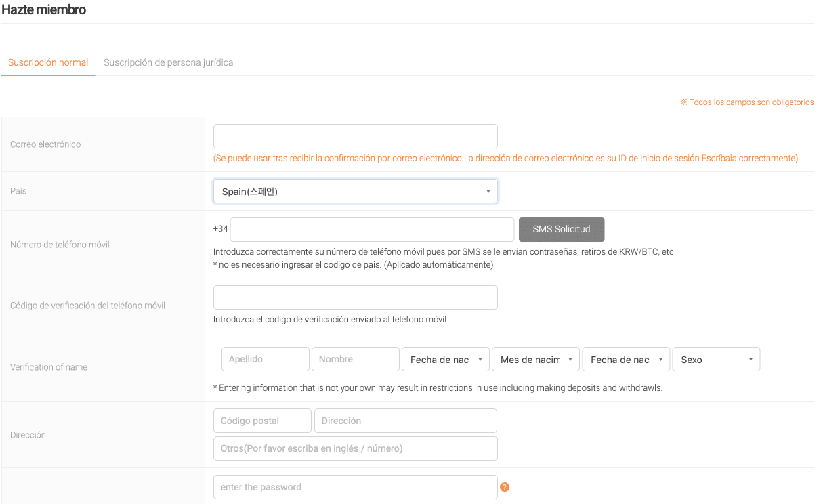Click the Dirección row label
The width and height of the screenshot is (823, 504).
[x=28, y=435]
